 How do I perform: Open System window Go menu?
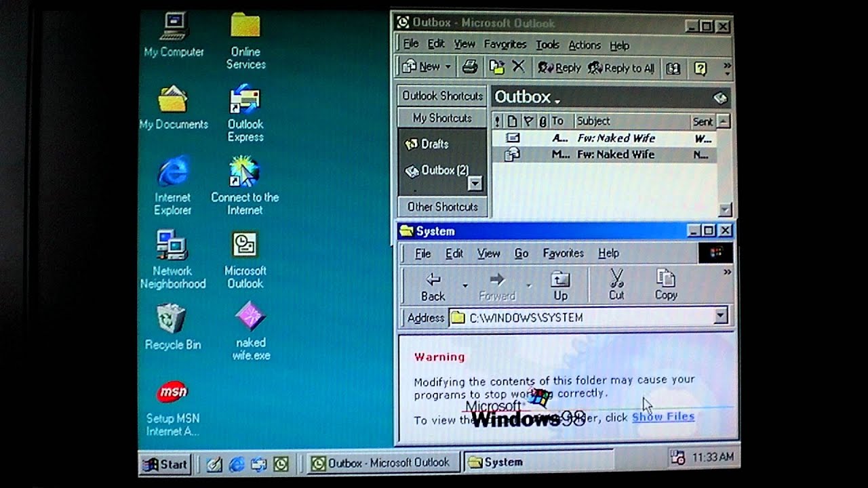[521, 253]
